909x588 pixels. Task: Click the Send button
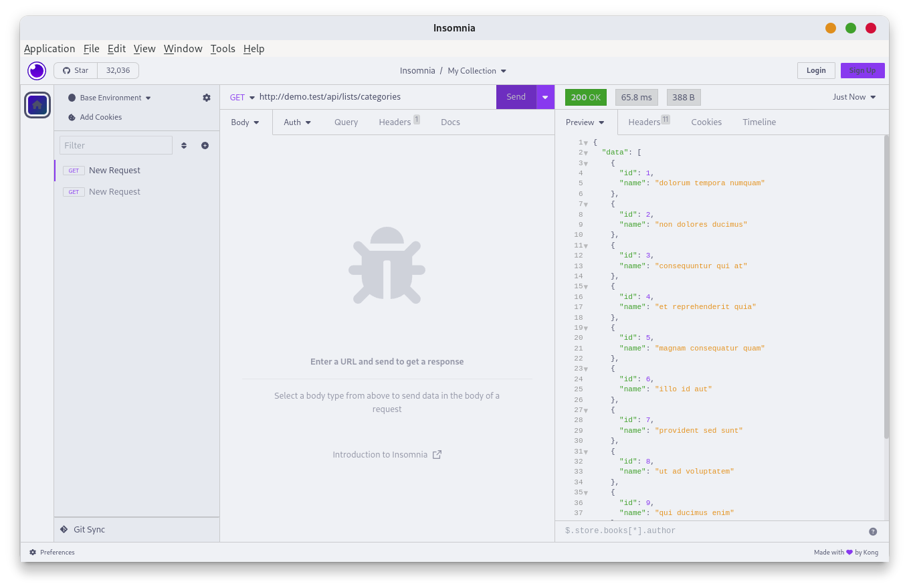pos(516,97)
